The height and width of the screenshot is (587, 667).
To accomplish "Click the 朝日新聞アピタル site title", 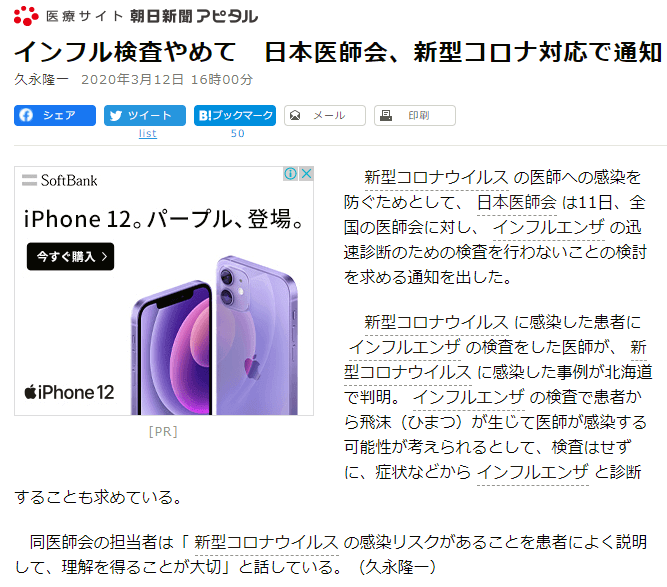I will click(194, 16).
